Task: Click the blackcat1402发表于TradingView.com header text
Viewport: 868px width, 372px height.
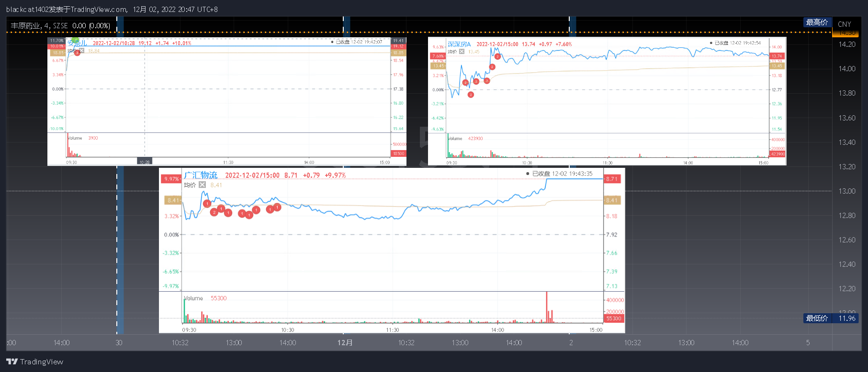Action: [x=67, y=10]
